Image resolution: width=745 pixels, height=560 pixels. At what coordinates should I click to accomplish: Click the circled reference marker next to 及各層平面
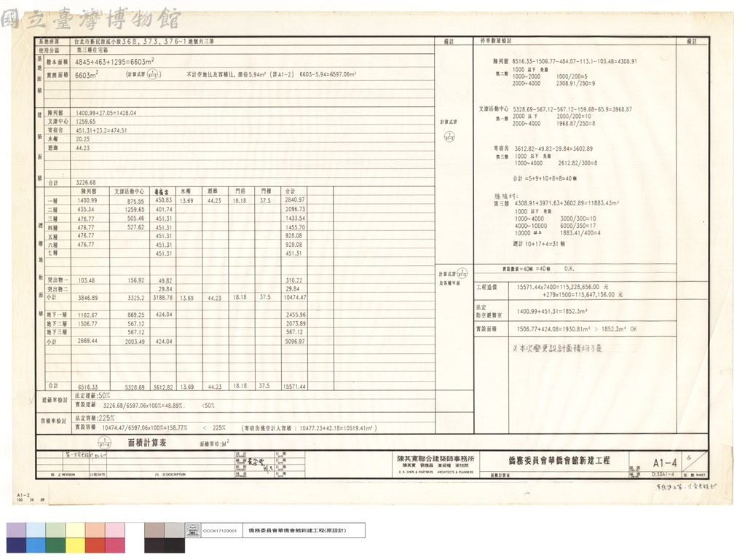[462, 273]
